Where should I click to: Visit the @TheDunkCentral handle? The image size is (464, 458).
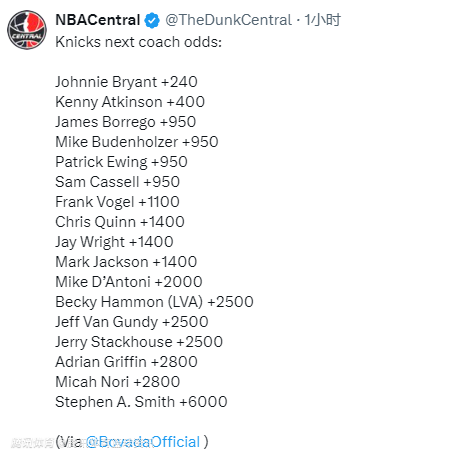coord(228,20)
